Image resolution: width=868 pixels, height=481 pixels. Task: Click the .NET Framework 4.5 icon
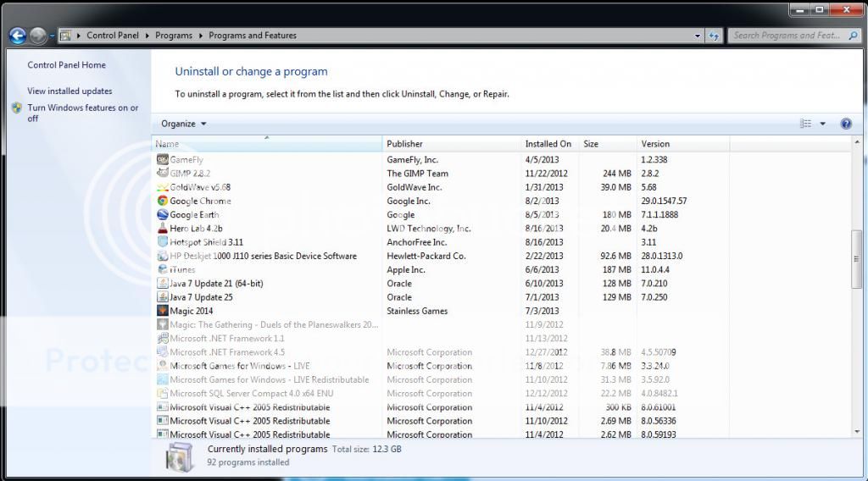pos(162,352)
